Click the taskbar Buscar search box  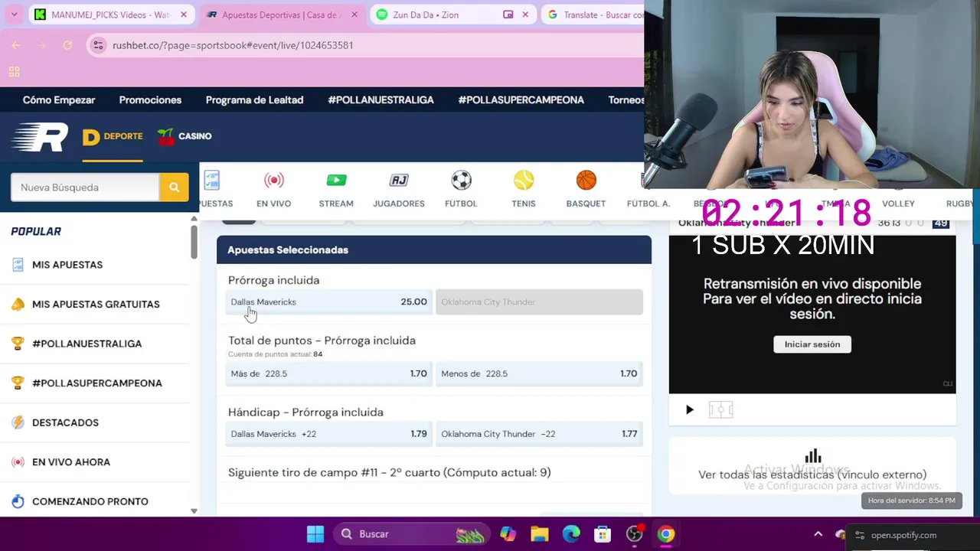[x=412, y=534]
